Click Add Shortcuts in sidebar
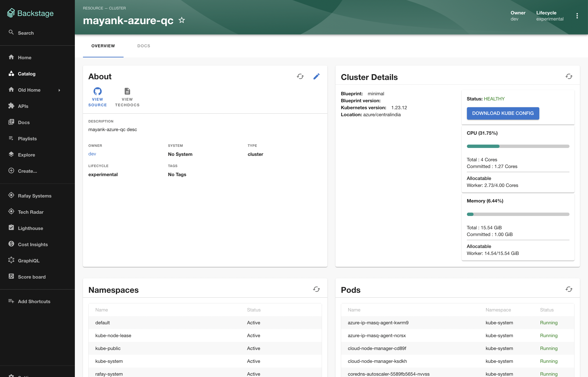Screen dimensions: 588x377 tap(34, 301)
